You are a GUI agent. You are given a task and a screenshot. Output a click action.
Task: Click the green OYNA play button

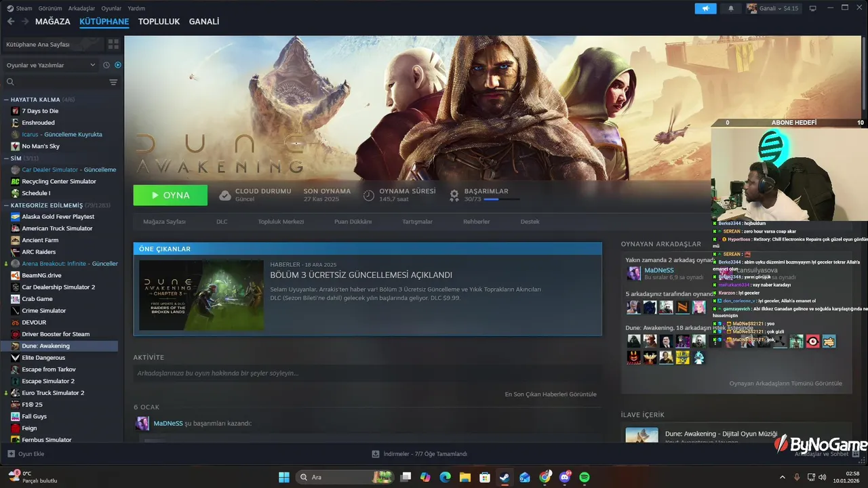click(x=170, y=195)
